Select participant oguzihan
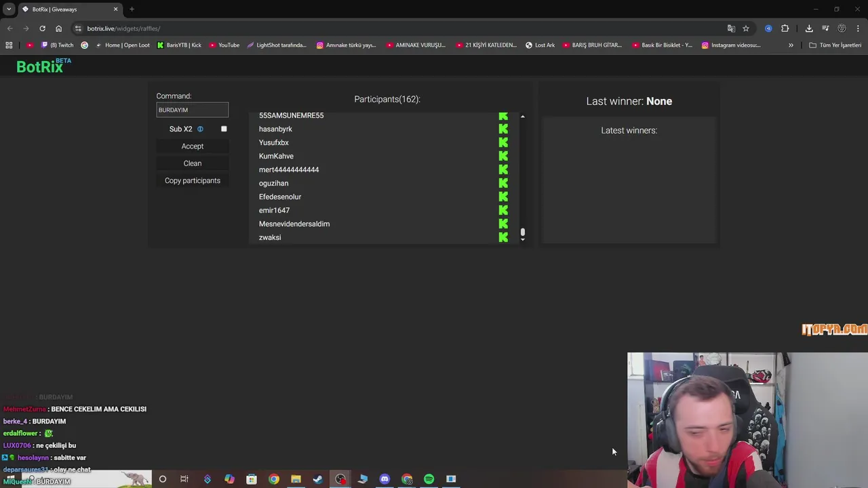This screenshot has width=868, height=488. 274,183
